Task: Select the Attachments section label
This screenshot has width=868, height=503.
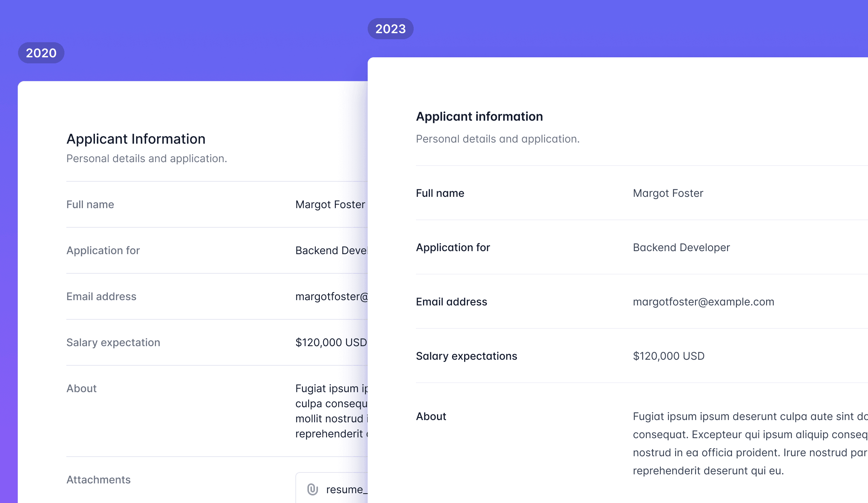Action: click(98, 480)
